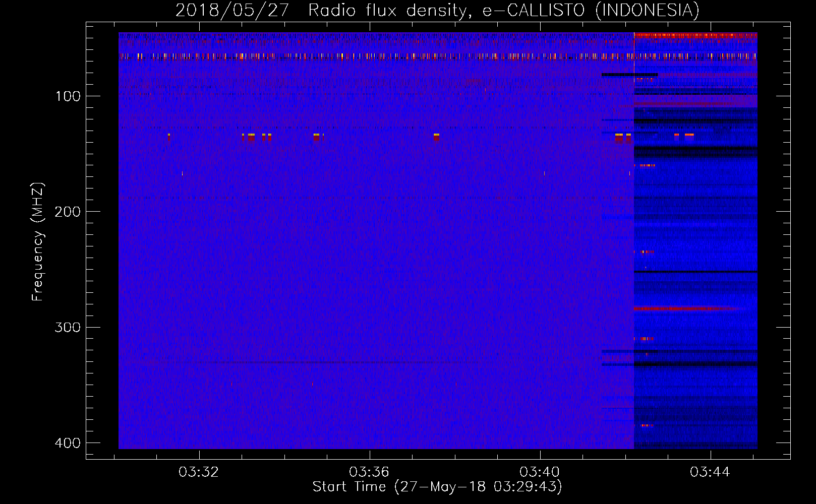Click the 03:44 time tick label

click(710, 472)
